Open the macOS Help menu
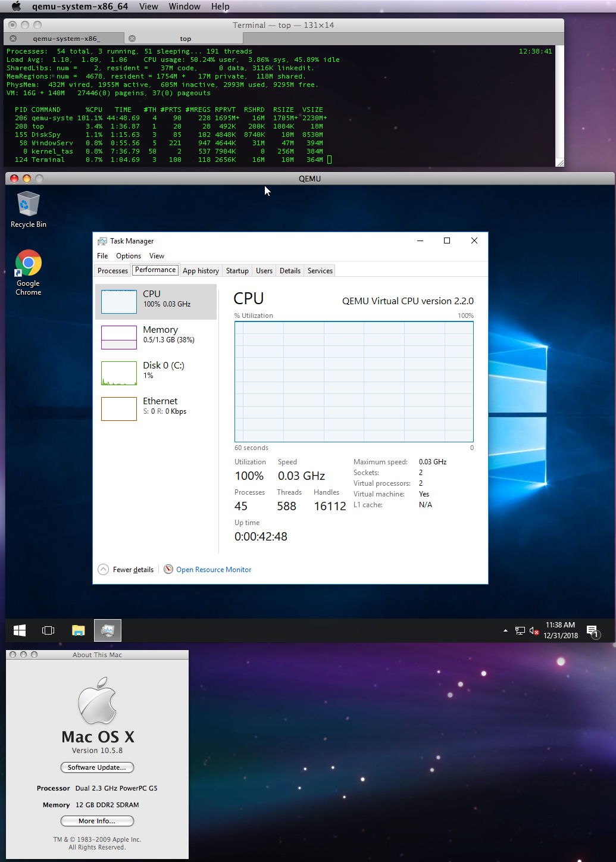 220,7
